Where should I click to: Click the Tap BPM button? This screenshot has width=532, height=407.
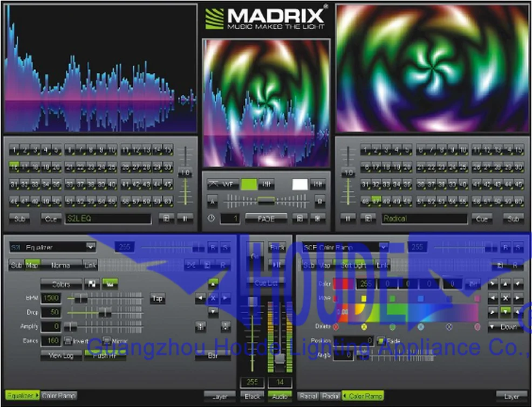coord(158,298)
